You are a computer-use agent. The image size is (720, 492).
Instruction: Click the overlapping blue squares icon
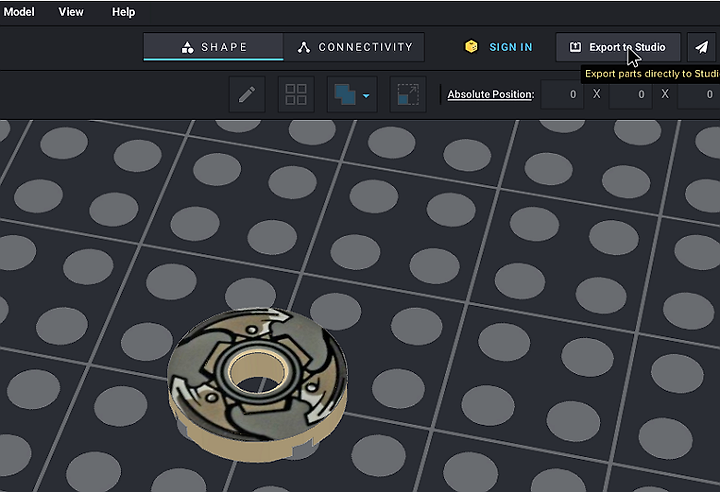point(345,95)
